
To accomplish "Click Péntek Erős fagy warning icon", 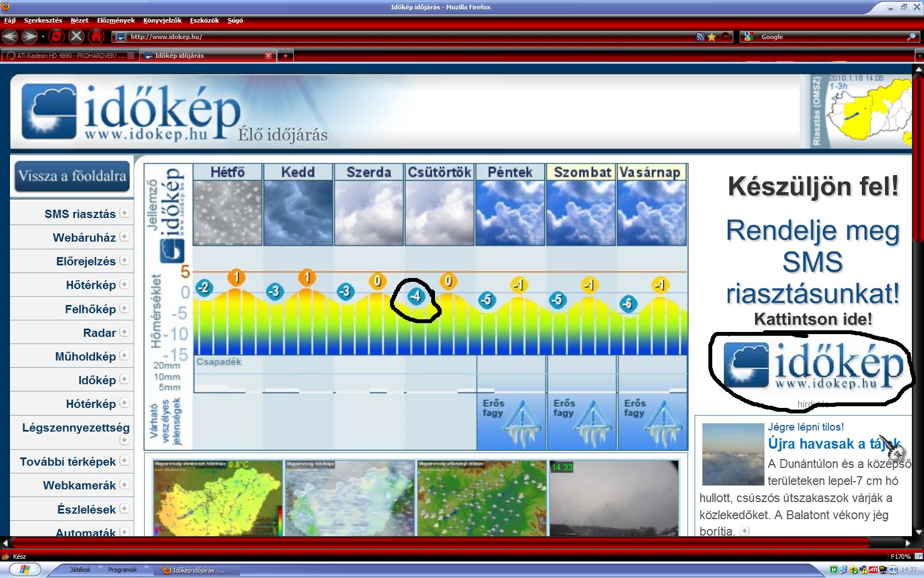I will pos(521,424).
